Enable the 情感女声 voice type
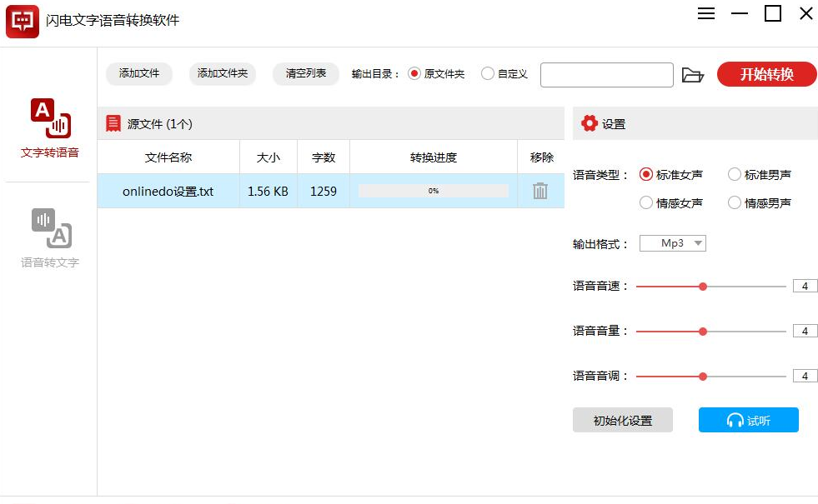Image resolution: width=818 pixels, height=504 pixels. [x=646, y=202]
